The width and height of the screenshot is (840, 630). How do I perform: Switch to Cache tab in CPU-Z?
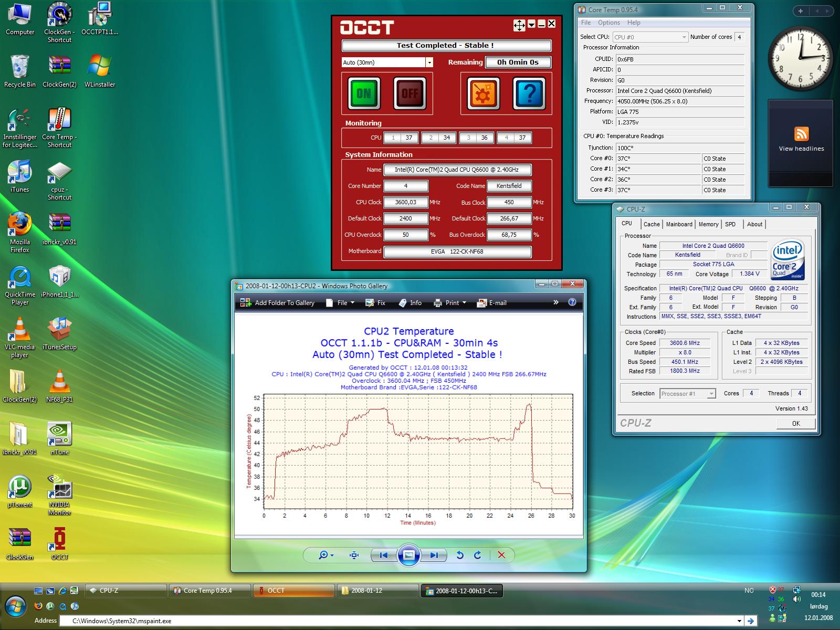point(652,224)
